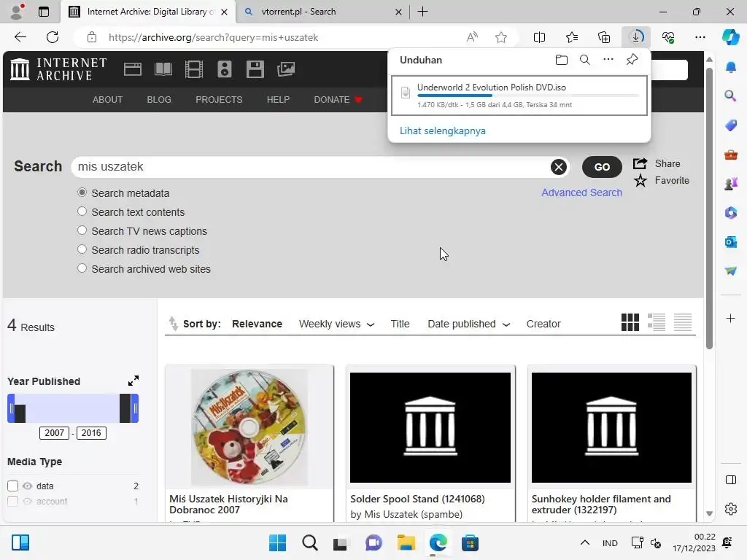Viewport: 747px width, 560px height.
Task: Open the Web media type icon
Action: coord(133,69)
